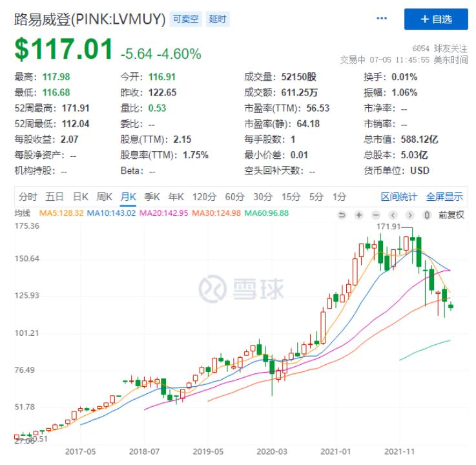Switch to the 季K tab

152,197
